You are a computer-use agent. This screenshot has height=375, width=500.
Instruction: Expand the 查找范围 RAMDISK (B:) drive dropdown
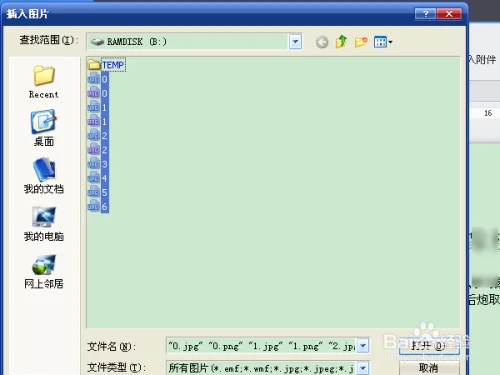pos(295,42)
